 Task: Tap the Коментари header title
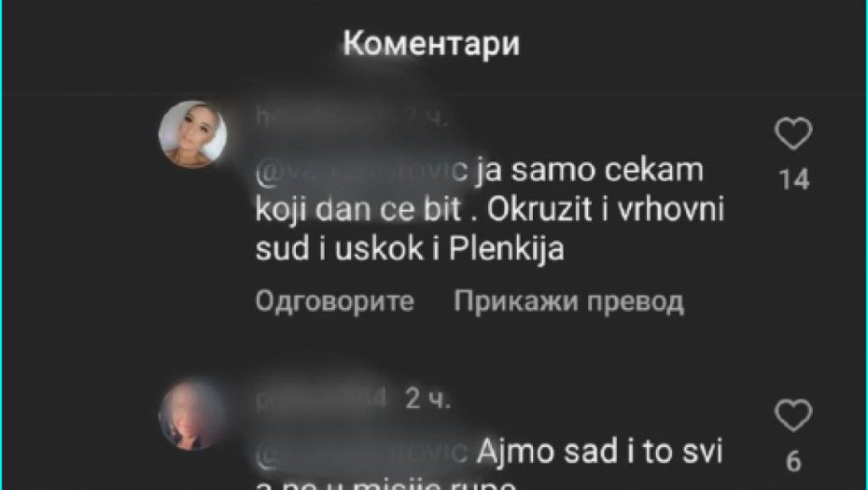click(431, 43)
